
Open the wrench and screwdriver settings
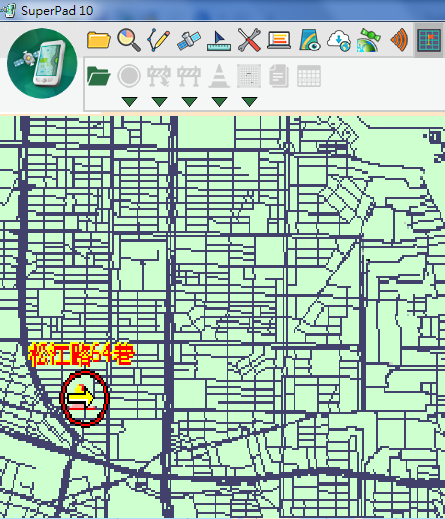point(249,40)
